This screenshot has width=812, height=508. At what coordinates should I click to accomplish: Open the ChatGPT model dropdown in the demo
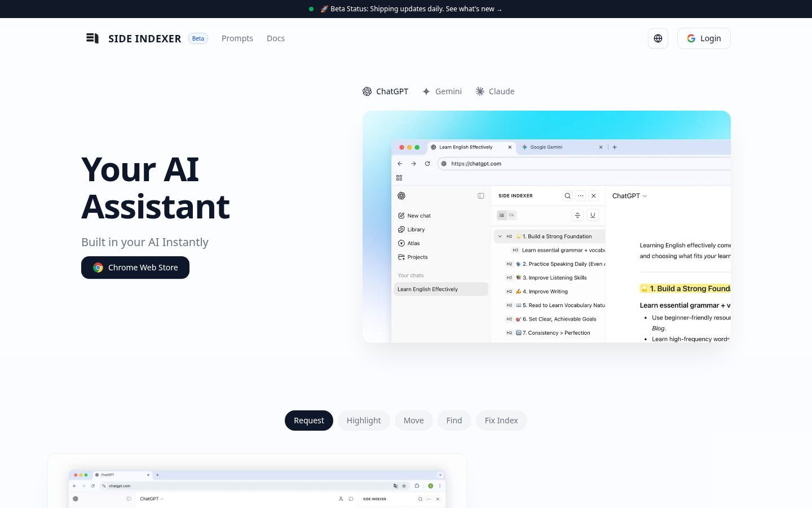629,196
